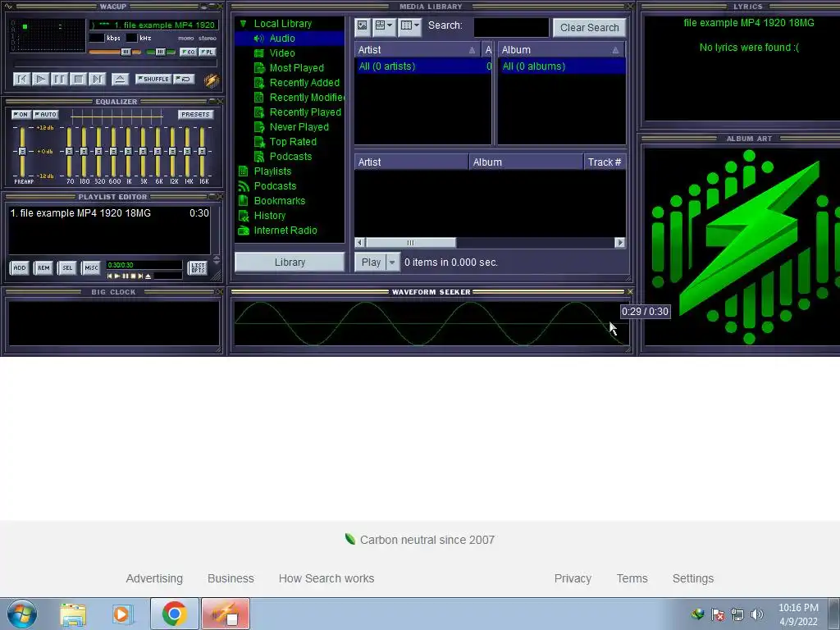Open LIST OPTS menu in Playlist Editor
Image resolution: width=840 pixels, height=630 pixels.
point(198,268)
